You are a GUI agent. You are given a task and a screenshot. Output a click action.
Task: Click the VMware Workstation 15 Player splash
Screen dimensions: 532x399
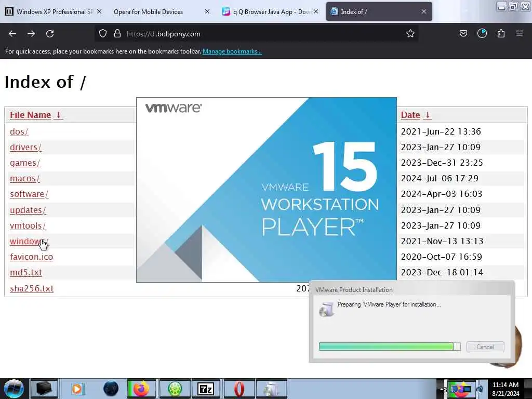(267, 190)
